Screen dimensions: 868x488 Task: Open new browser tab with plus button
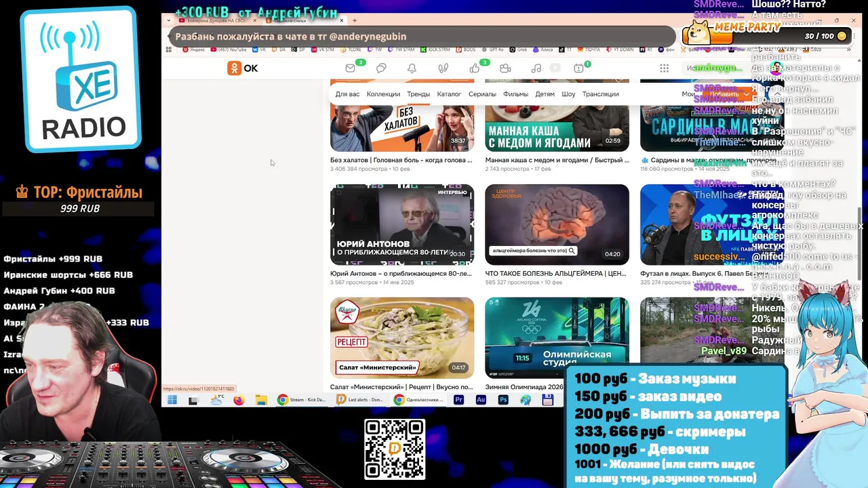coord(354,20)
